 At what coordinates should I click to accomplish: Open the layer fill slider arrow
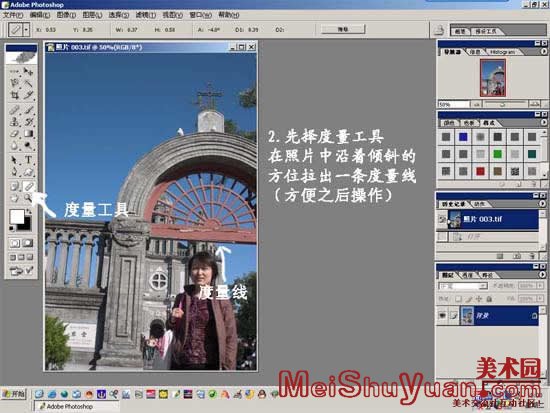(x=540, y=299)
